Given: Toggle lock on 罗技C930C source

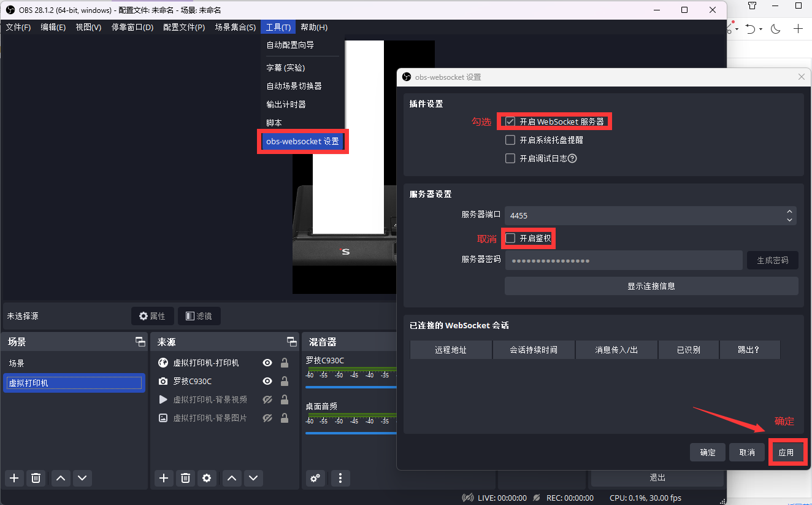Looking at the screenshot, I should click(x=285, y=381).
